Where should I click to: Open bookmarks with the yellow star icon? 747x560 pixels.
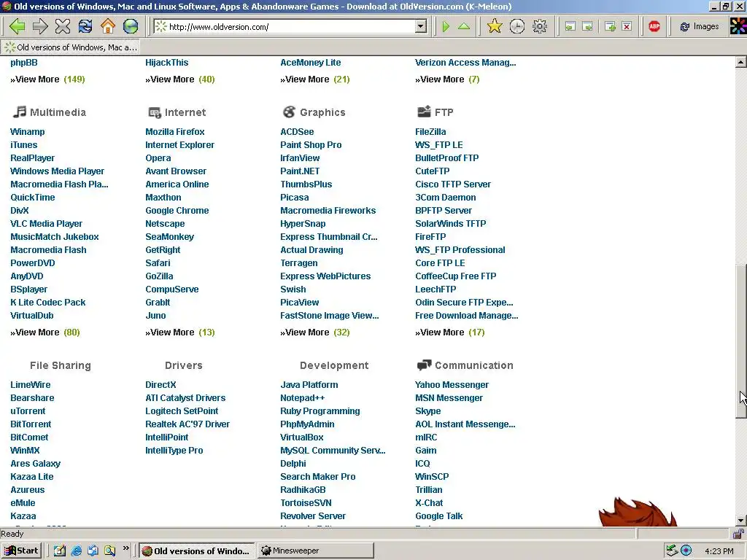(495, 26)
